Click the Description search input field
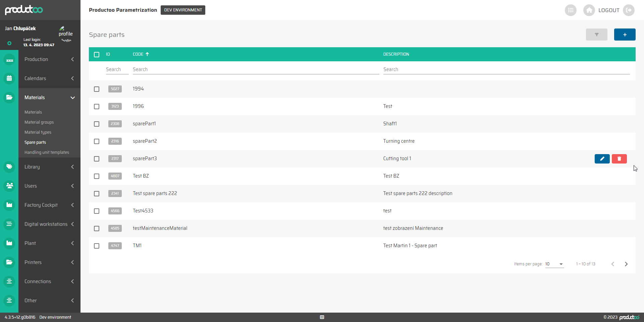 [506, 69]
